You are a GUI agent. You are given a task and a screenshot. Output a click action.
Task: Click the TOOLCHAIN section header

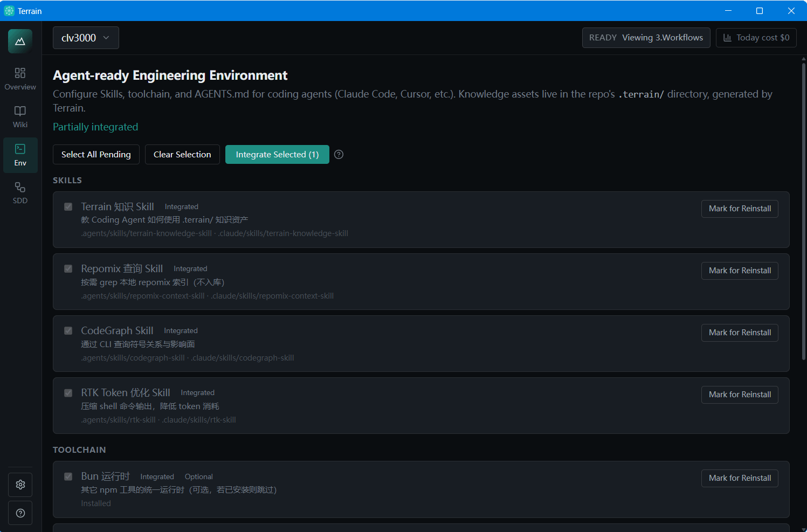(79, 450)
